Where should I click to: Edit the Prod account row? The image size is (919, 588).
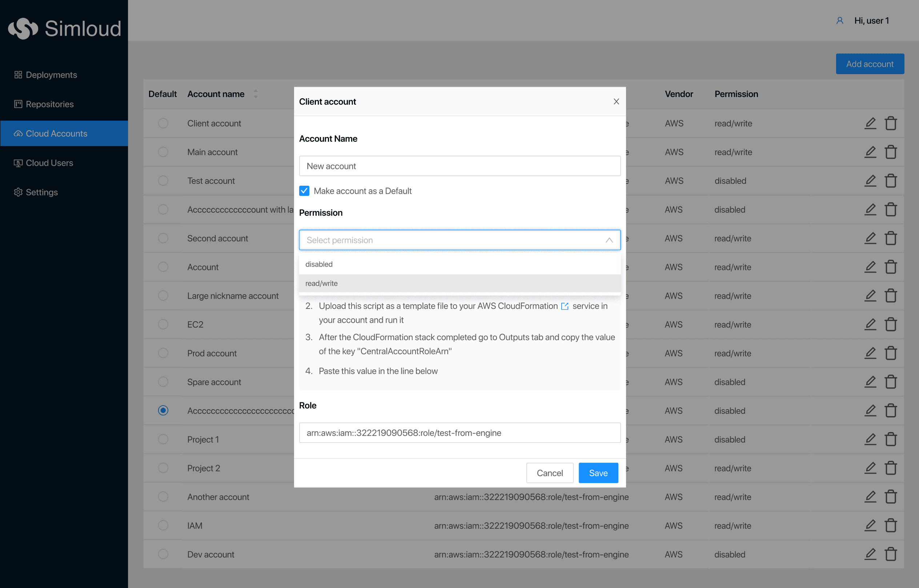870,353
